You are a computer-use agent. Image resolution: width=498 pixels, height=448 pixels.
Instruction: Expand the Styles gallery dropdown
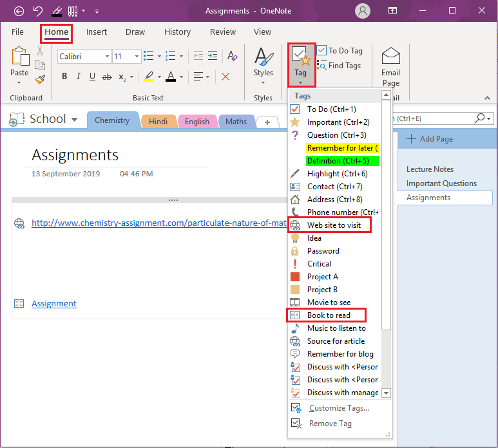pyautogui.click(x=263, y=83)
